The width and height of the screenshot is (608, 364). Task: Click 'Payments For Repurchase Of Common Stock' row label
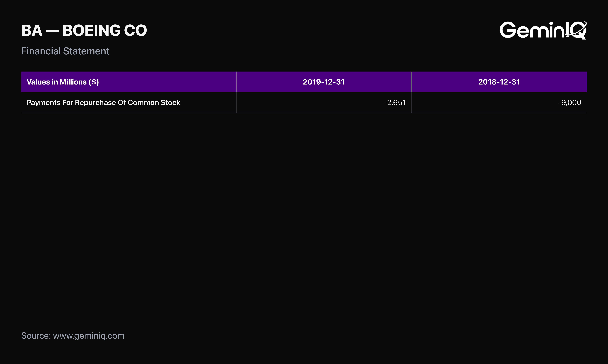(x=103, y=103)
